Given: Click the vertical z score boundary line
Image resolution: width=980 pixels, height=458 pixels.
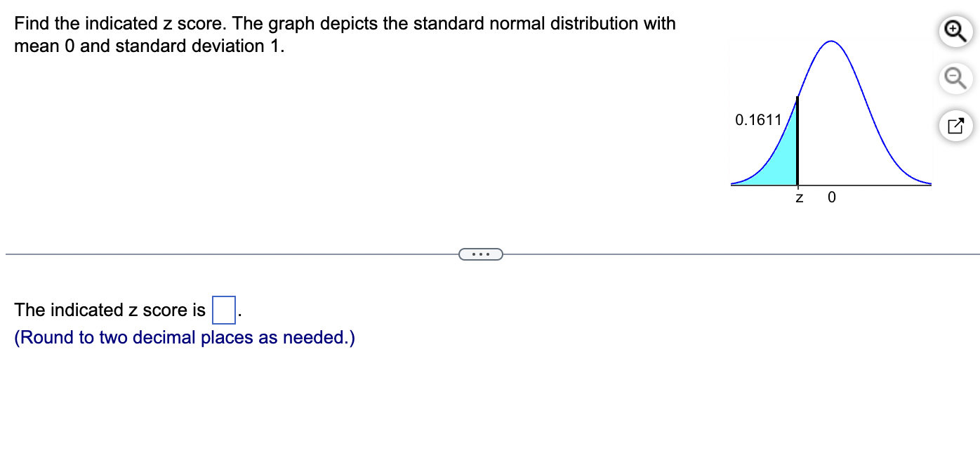Looking at the screenshot, I should (x=798, y=140).
